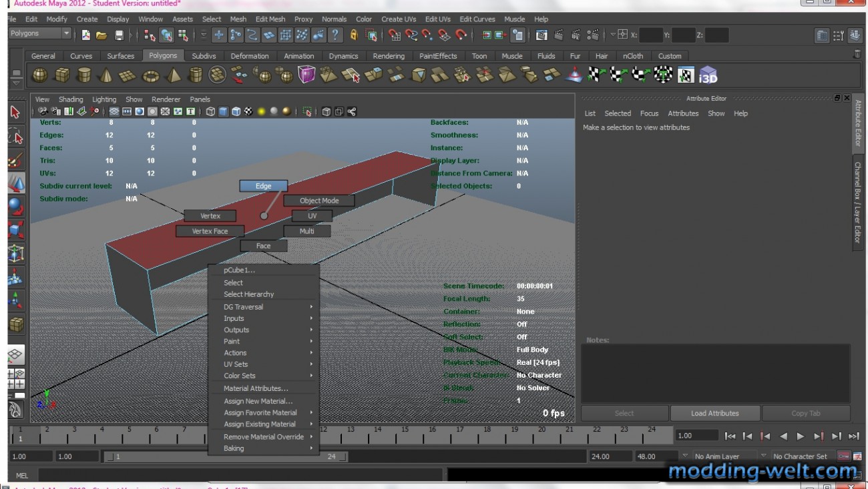Choose Vertex in marking menu
The height and width of the screenshot is (489, 868).
coord(210,215)
